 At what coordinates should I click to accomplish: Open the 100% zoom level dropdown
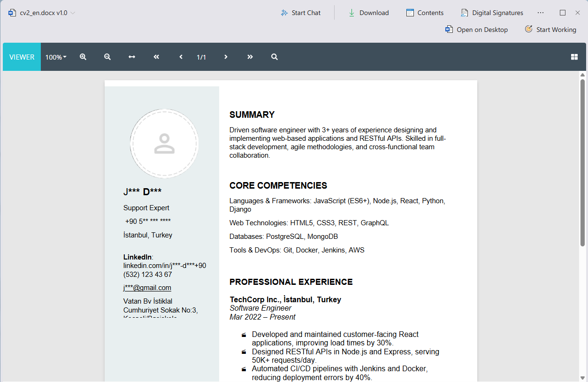[x=56, y=57]
